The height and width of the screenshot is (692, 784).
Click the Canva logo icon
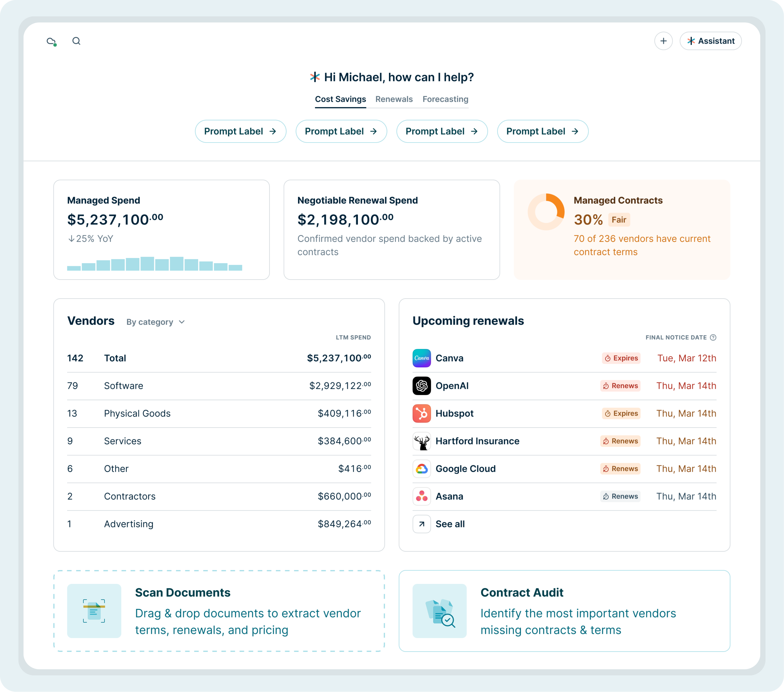click(x=422, y=358)
